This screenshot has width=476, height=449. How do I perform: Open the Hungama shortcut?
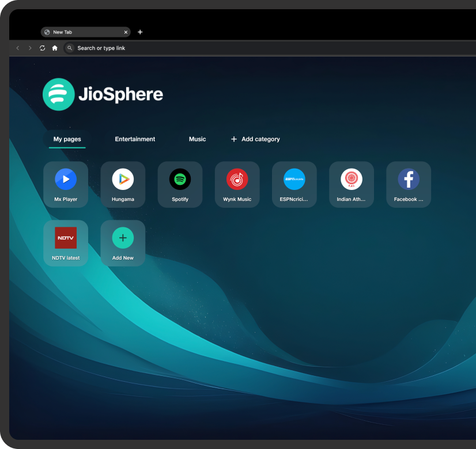[x=123, y=184]
